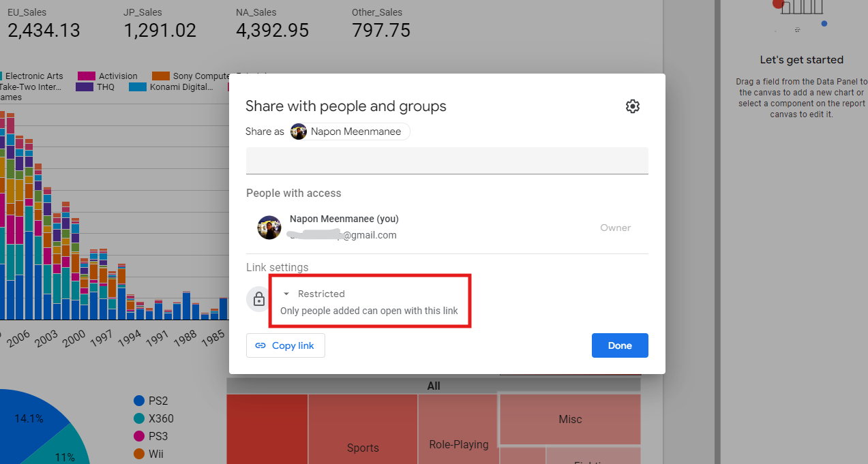This screenshot has height=464, width=868.
Task: Expand the Restricted link access dropdown
Action: click(x=286, y=294)
